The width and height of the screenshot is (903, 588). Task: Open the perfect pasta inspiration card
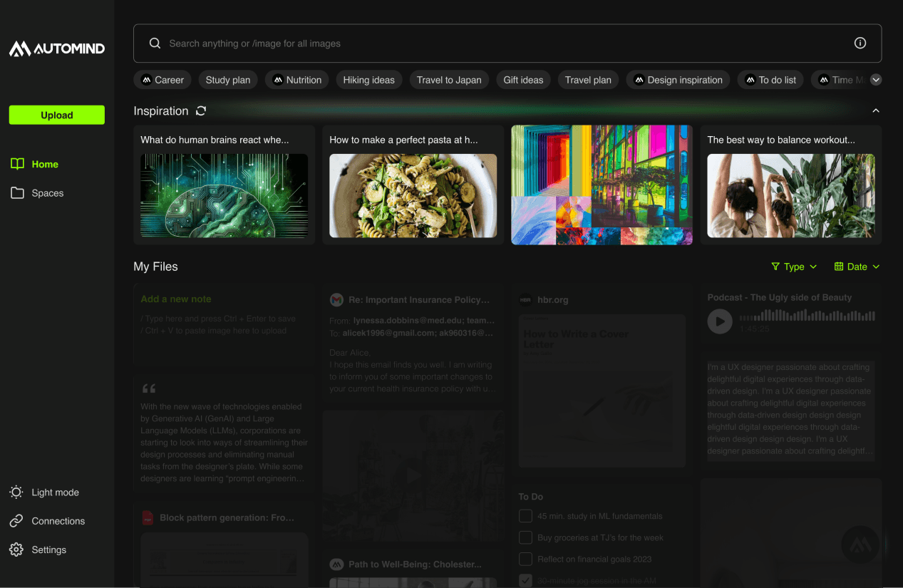[413, 185]
